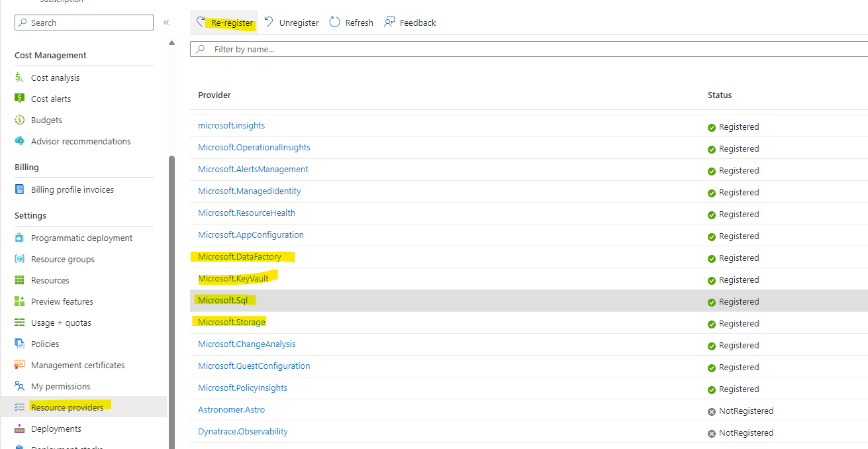Click the Cost analysis icon
868x449 pixels.
click(19, 77)
